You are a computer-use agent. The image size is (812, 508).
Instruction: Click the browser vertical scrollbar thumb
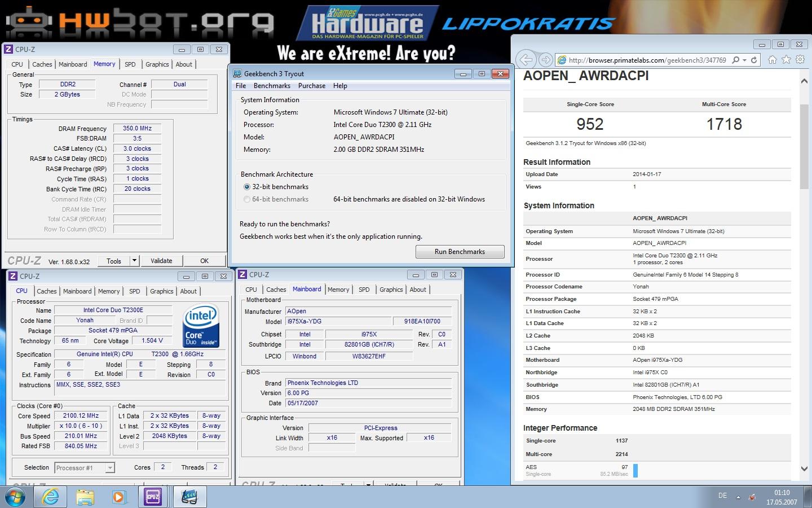point(804,147)
